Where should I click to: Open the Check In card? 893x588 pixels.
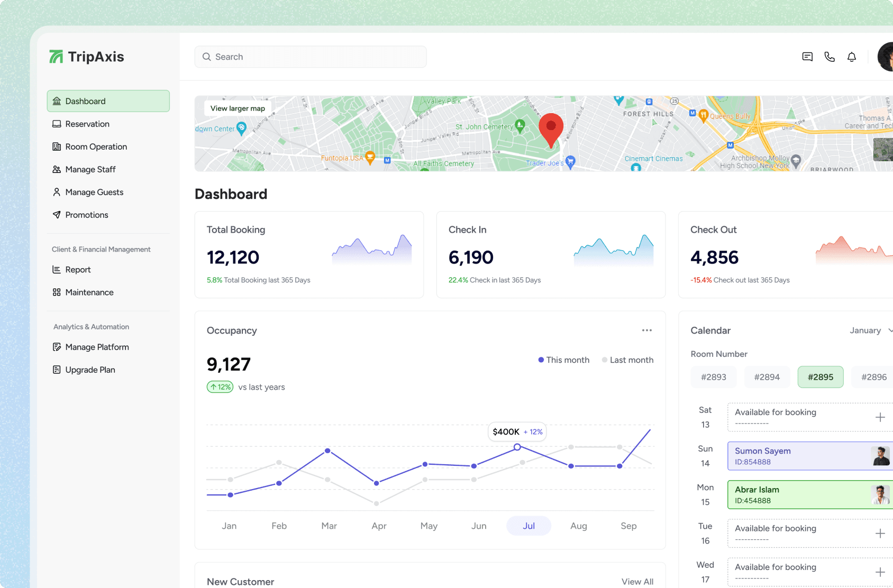coord(551,255)
